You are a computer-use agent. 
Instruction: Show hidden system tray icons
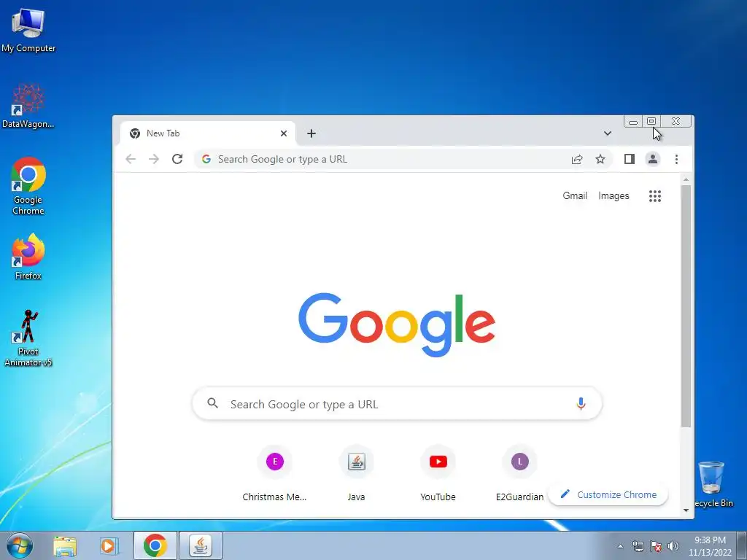tap(620, 546)
